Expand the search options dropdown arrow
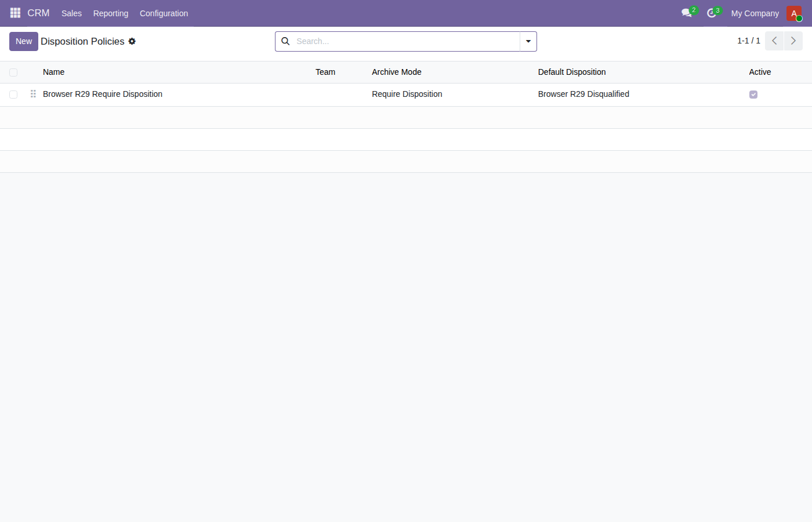 coord(528,41)
